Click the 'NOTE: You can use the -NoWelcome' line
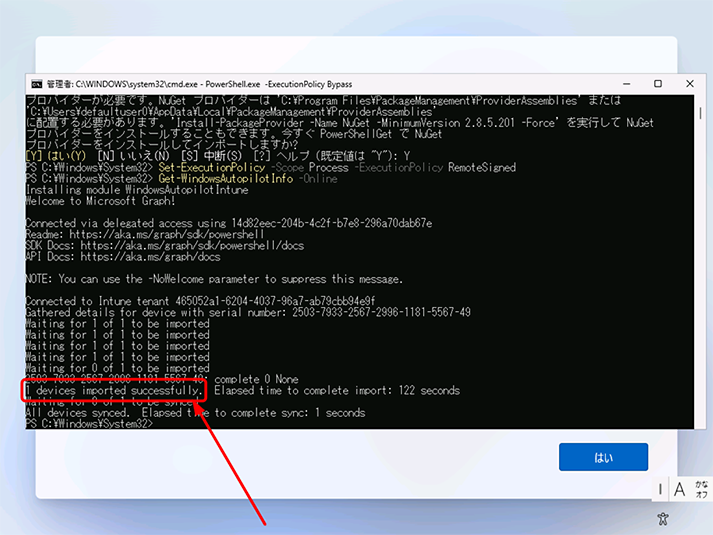Screen dimensions: 713x535 [214, 279]
